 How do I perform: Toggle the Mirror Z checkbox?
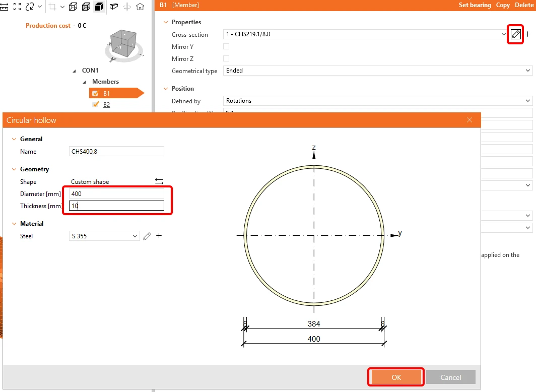tap(226, 58)
